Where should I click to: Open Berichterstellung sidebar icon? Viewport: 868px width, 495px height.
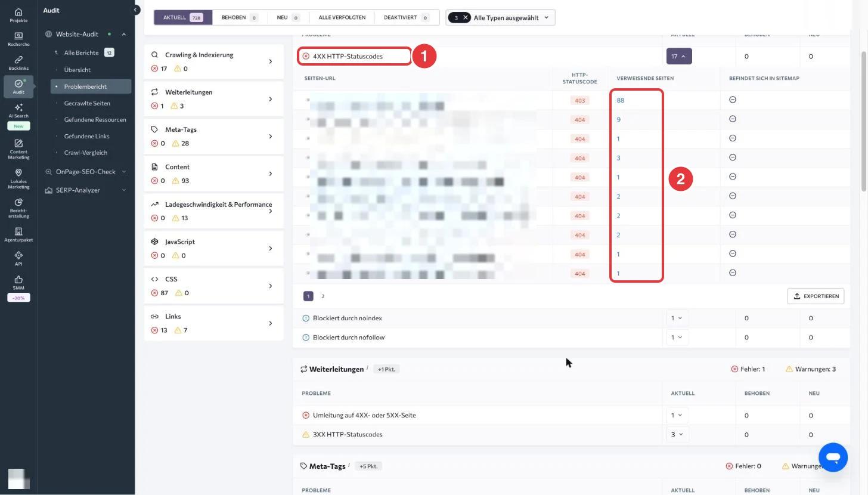coord(18,208)
